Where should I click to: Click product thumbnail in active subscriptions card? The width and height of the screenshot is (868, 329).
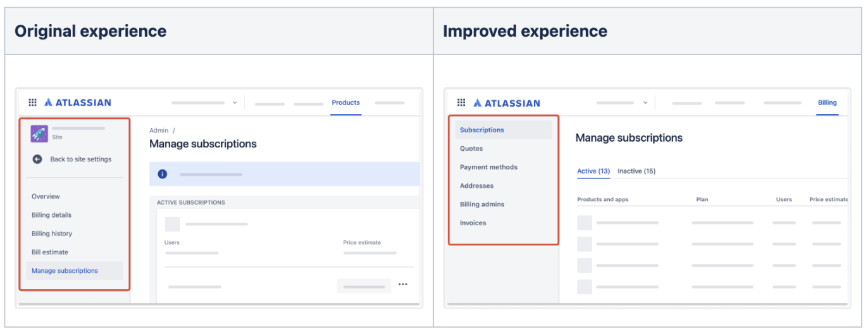[x=173, y=224]
